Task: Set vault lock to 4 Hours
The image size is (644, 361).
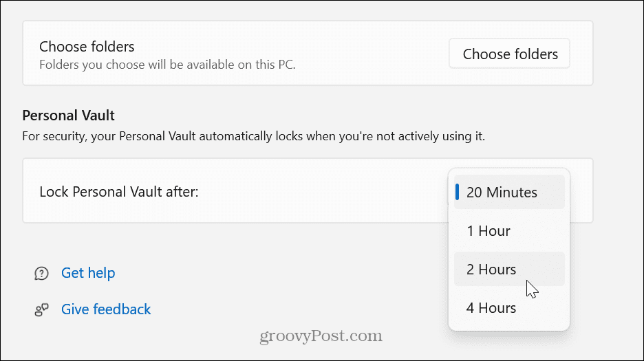Action: (x=509, y=307)
